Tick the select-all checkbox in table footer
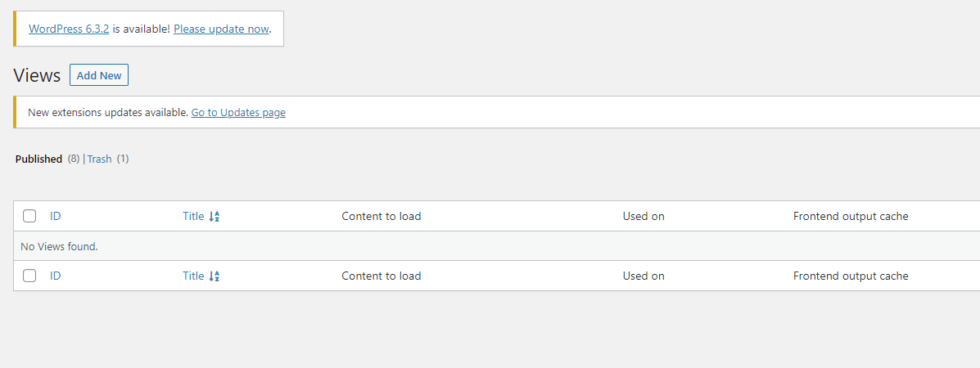 click(29, 276)
